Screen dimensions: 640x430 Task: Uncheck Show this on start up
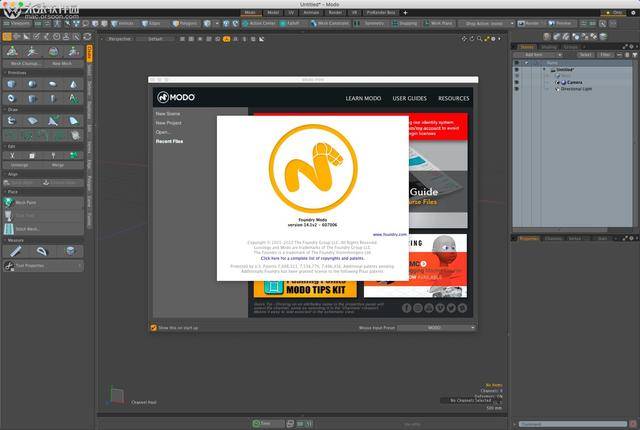point(153,327)
